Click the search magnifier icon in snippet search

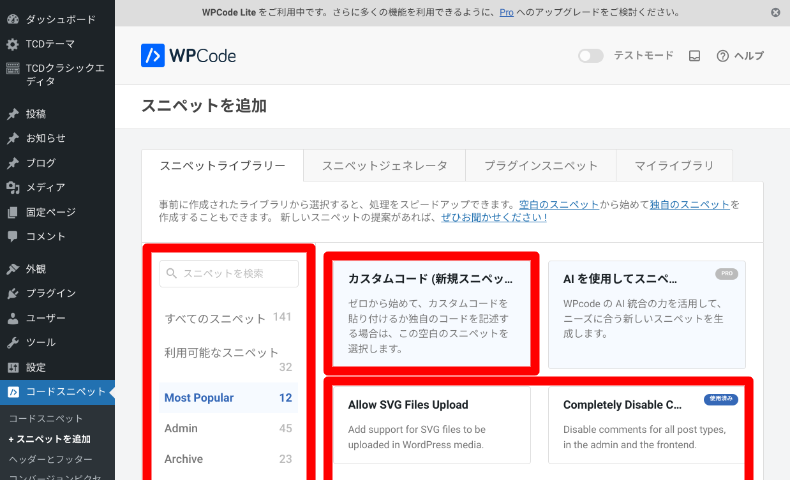(x=171, y=273)
